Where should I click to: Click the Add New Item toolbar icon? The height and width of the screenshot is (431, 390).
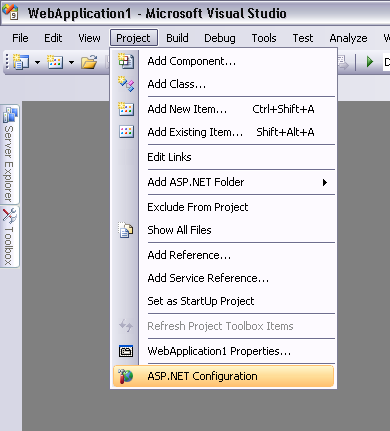tap(55, 62)
